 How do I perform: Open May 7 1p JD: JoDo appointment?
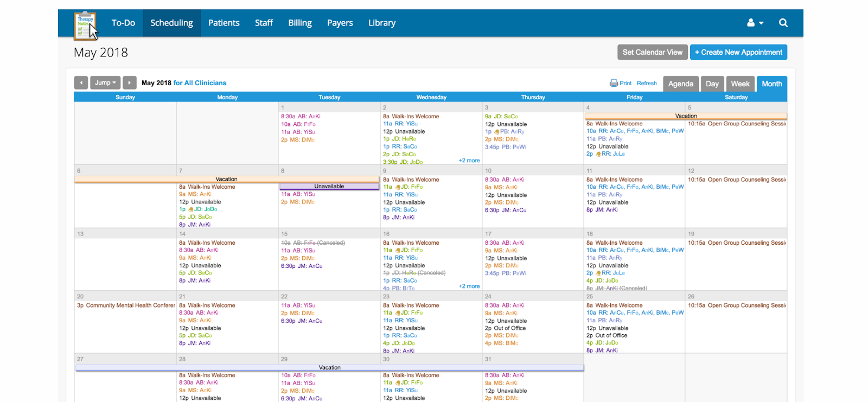coord(198,209)
